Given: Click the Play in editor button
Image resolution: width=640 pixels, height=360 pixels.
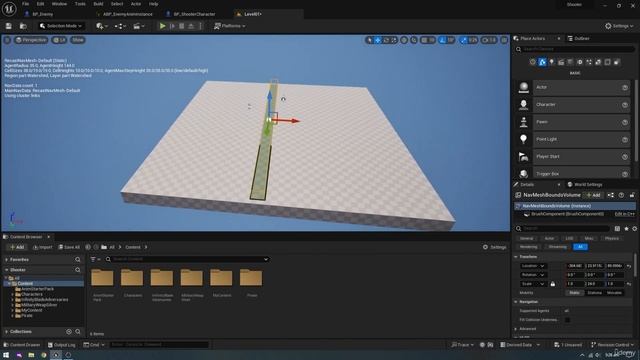Looking at the screenshot, I should click(162, 26).
